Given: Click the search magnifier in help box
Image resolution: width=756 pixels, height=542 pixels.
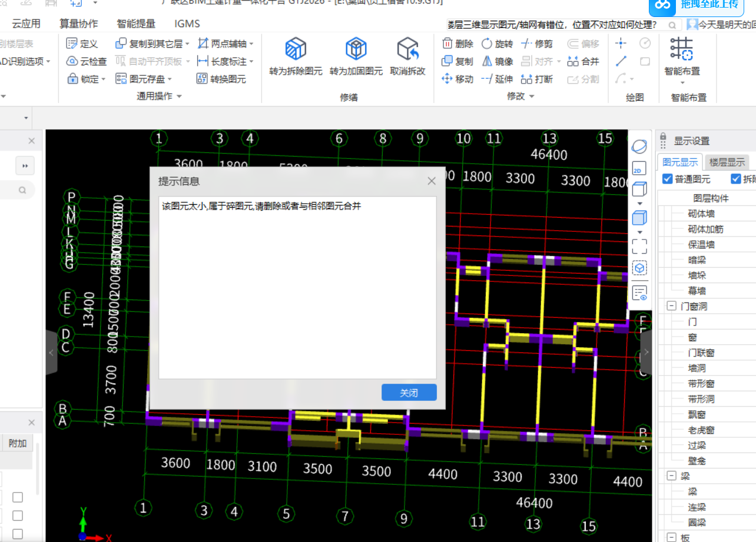Looking at the screenshot, I should [x=672, y=25].
